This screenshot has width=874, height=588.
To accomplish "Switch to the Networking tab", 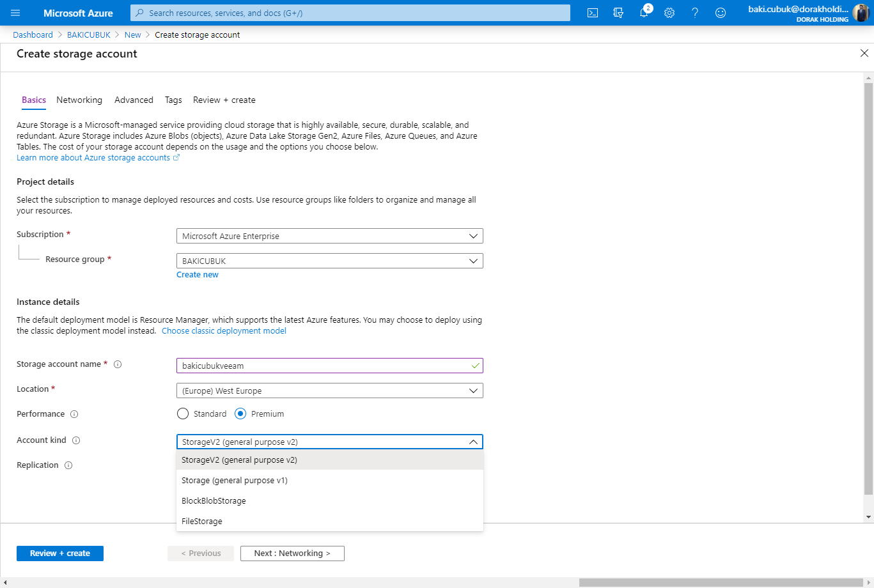I will (79, 100).
